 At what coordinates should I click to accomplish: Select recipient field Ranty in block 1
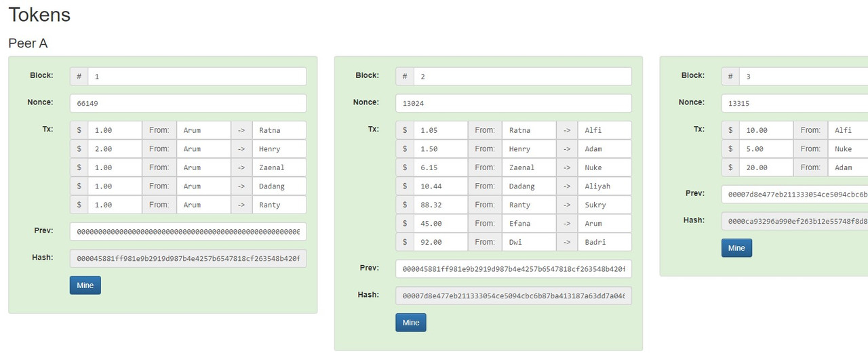[279, 205]
